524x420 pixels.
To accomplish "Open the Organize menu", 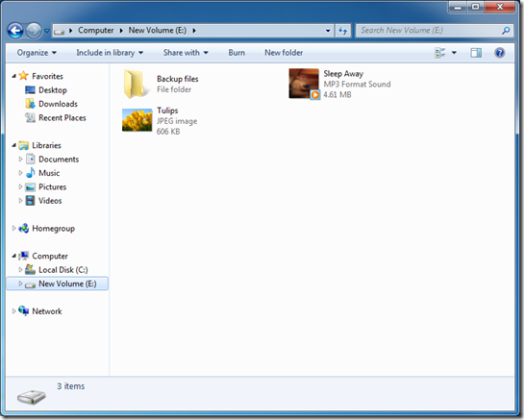I will pos(37,53).
